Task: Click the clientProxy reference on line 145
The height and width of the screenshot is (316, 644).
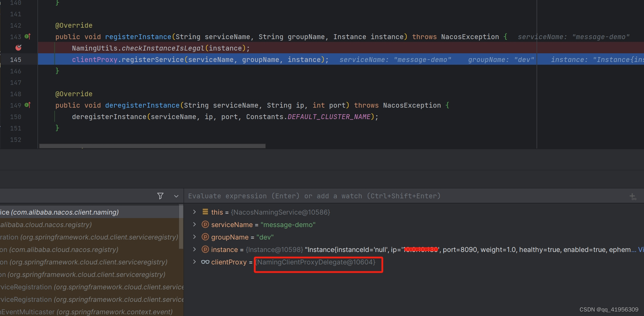Action: point(95,60)
